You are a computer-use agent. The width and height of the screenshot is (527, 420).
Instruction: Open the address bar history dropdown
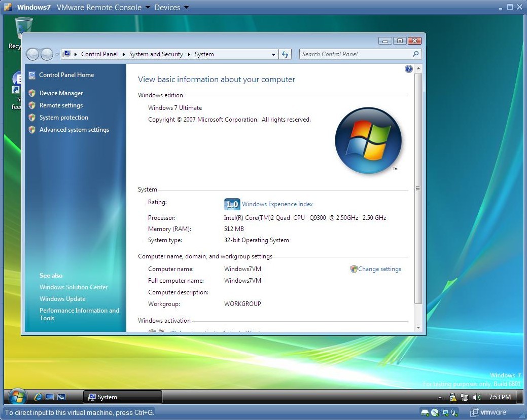(x=273, y=54)
